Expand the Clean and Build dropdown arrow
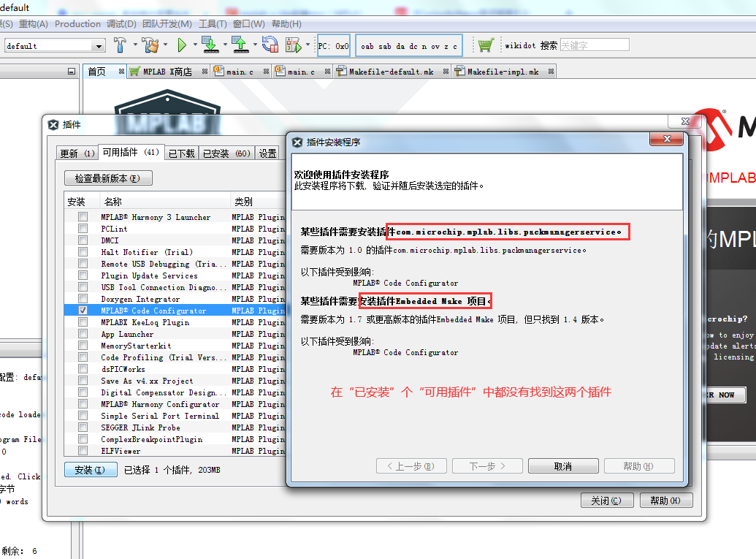Viewport: 756px width, 559px height. pos(165,45)
